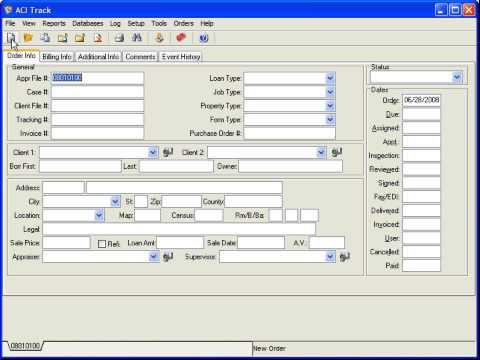Click the open folder toolbar icon
Screen dimensions: 480x360
point(28,38)
